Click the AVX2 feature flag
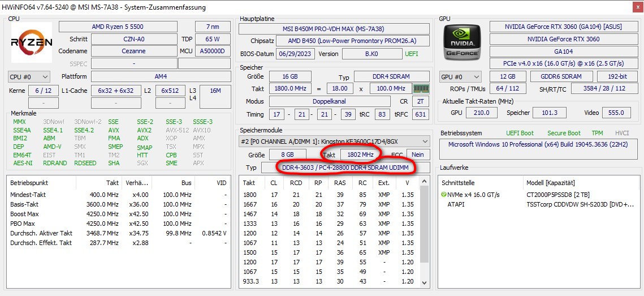 [144, 130]
